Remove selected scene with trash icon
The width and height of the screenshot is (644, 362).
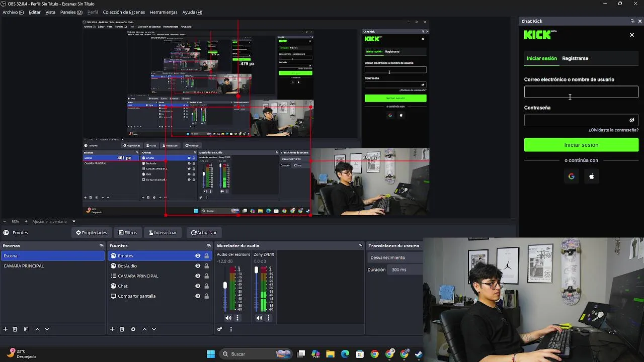pyautogui.click(x=15, y=329)
